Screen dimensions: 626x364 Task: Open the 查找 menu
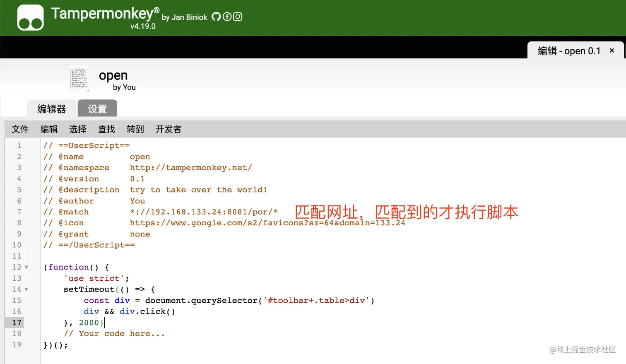point(106,129)
